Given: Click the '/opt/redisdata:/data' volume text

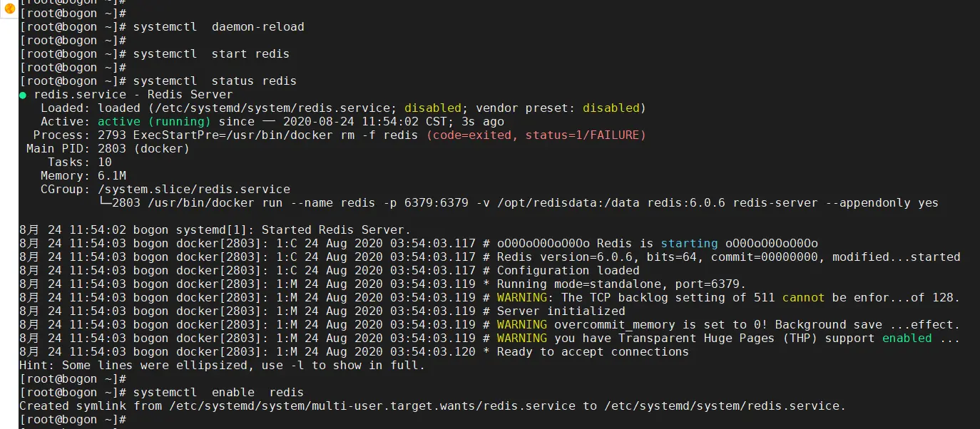Looking at the screenshot, I should (568, 203).
